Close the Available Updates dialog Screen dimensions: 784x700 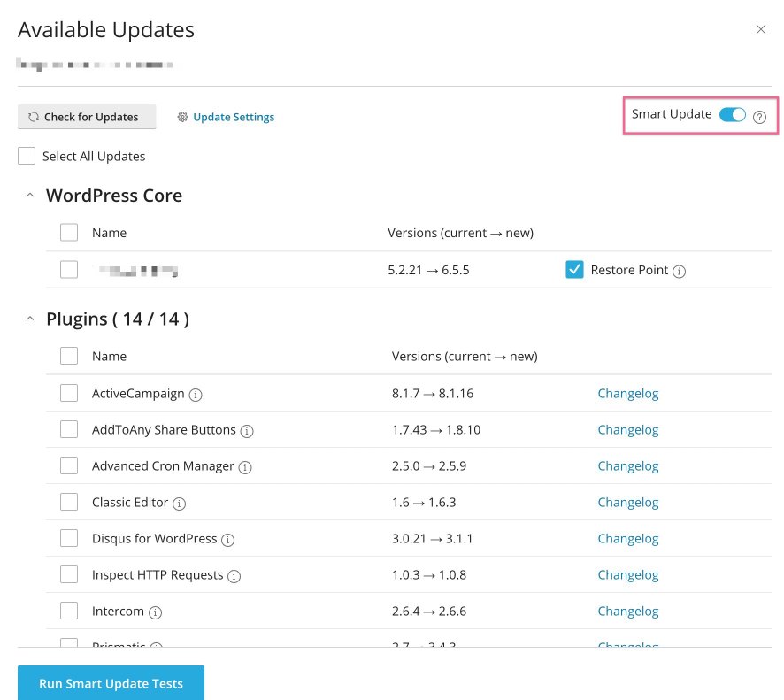[x=760, y=29]
